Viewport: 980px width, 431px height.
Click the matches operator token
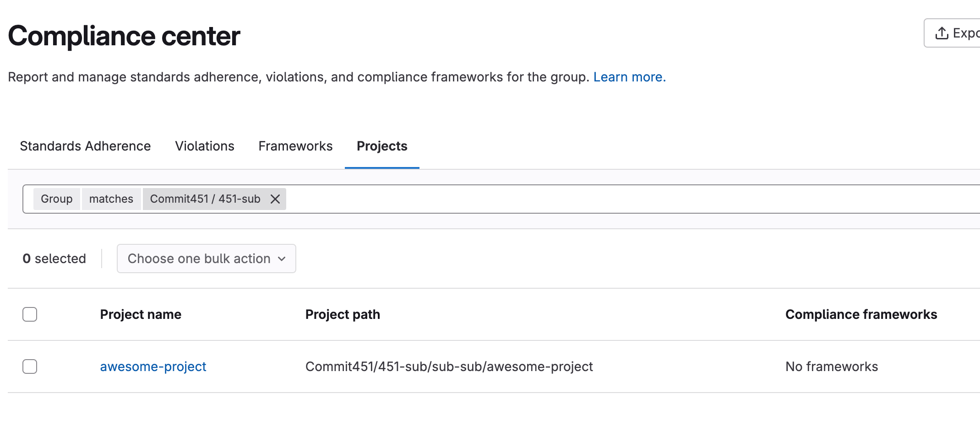tap(111, 199)
